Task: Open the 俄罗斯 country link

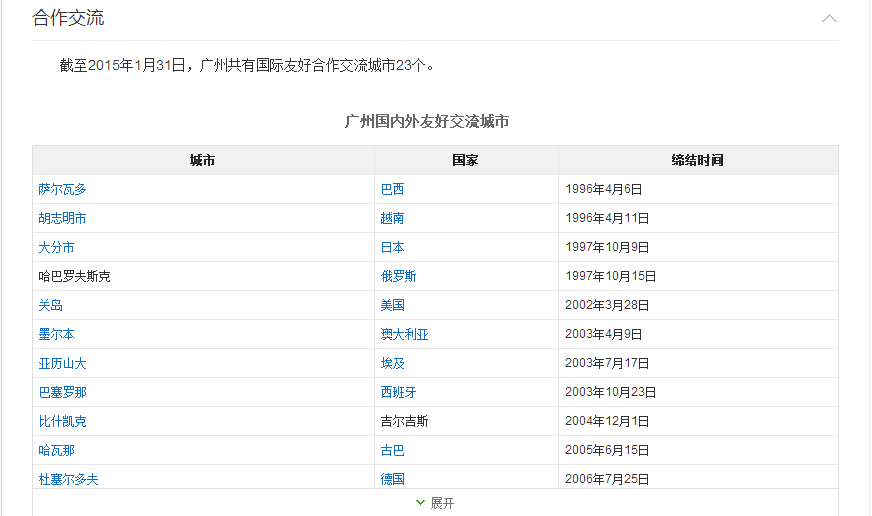Action: click(399, 276)
